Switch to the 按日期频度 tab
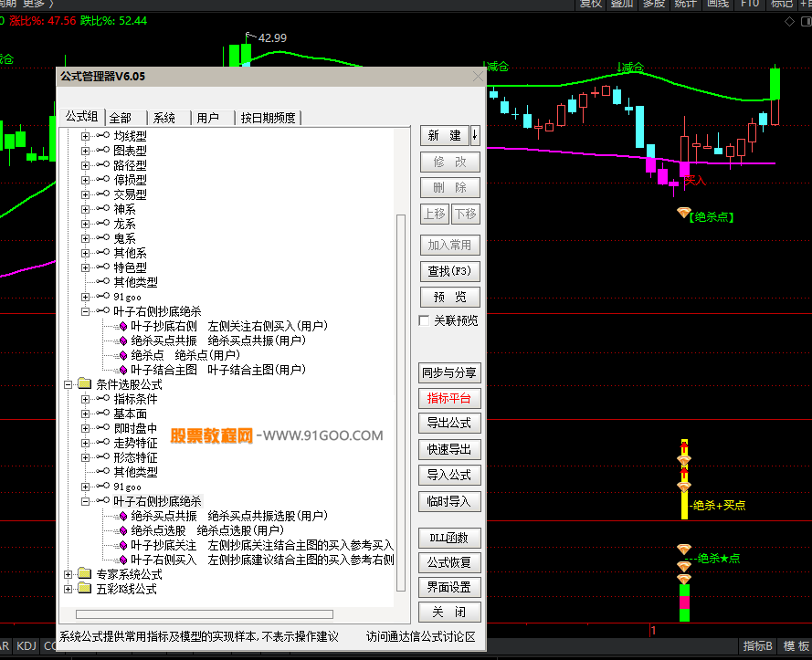 [268, 118]
